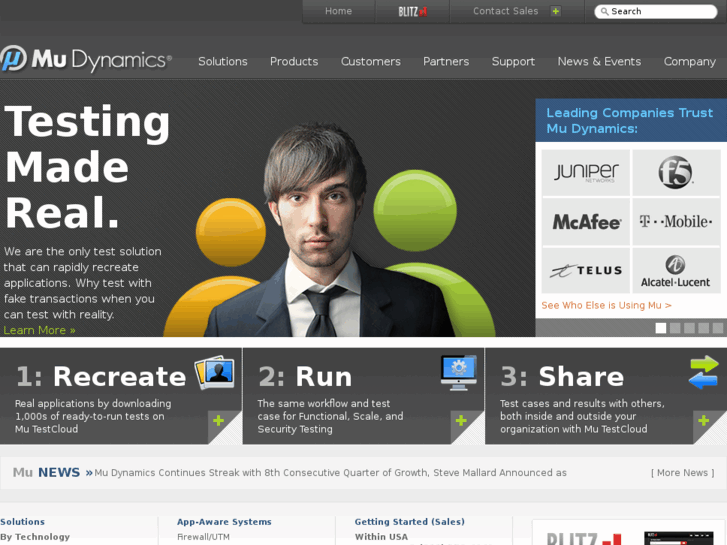Image resolution: width=727 pixels, height=545 pixels.
Task: Expand the Share panel plus button
Action: point(703,421)
